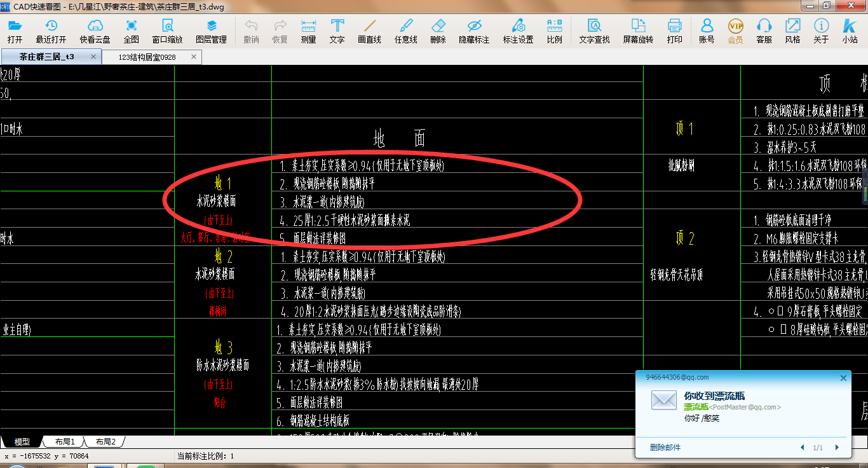This screenshot has height=468, width=868.
Task: Click the envelope icon in mail popup
Action: [x=664, y=400]
